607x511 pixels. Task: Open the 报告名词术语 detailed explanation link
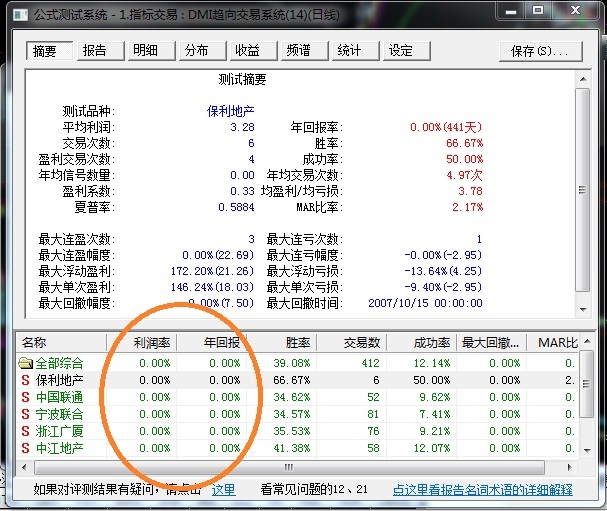(x=482, y=490)
